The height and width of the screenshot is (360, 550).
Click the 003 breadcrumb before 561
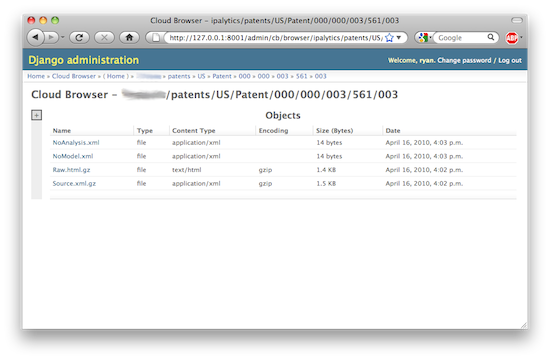click(282, 76)
